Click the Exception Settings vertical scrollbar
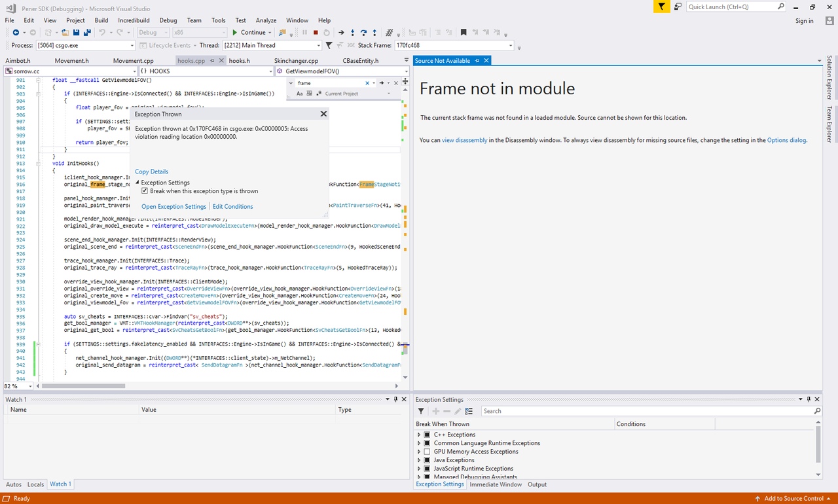Screen dimensions: 838x504 (x=818, y=445)
